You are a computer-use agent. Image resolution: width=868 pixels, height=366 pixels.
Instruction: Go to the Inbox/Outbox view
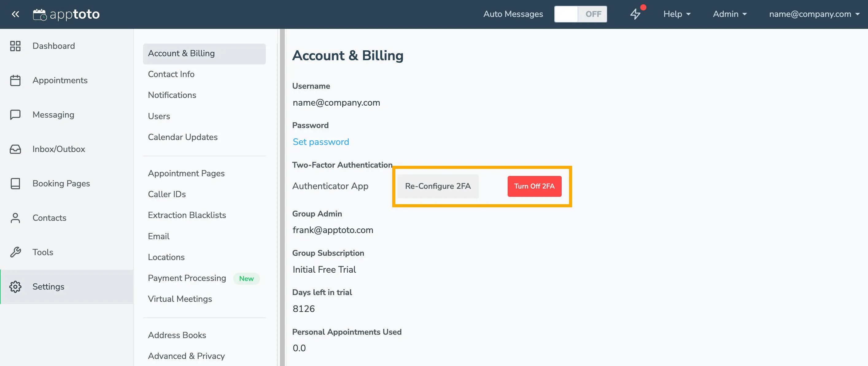point(59,149)
